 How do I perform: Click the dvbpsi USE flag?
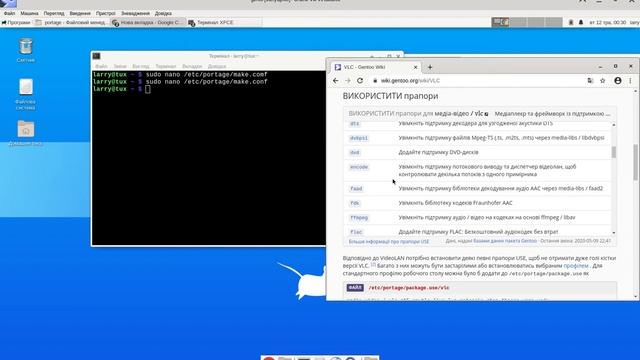pos(359,138)
